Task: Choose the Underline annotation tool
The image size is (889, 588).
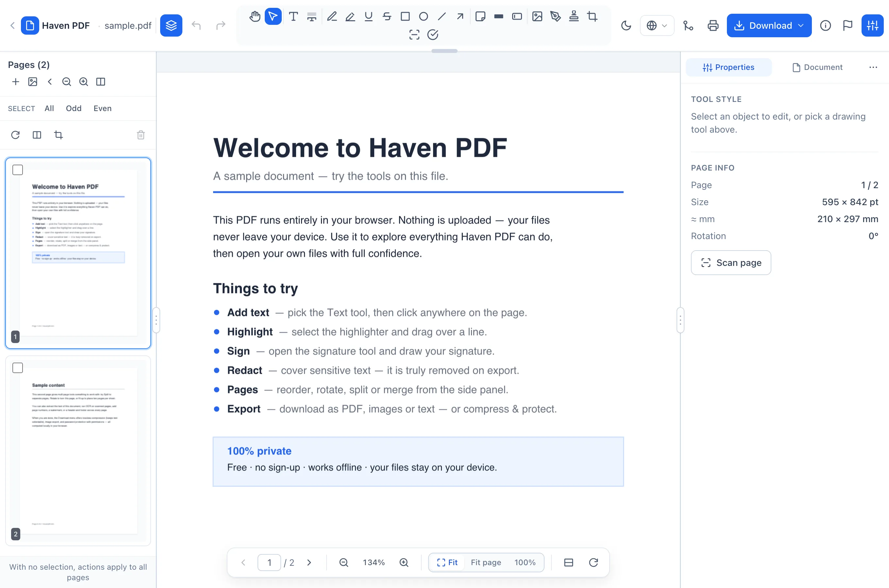Action: (369, 17)
